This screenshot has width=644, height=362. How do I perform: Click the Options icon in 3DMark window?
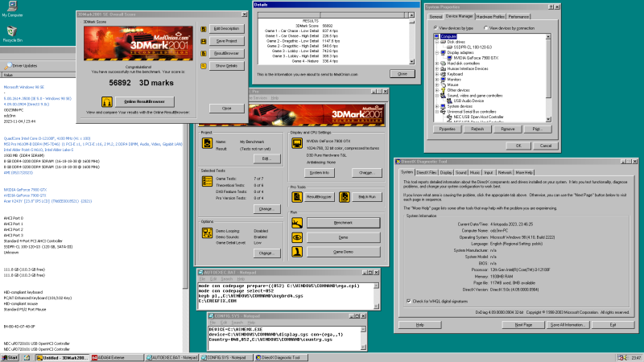[207, 232]
